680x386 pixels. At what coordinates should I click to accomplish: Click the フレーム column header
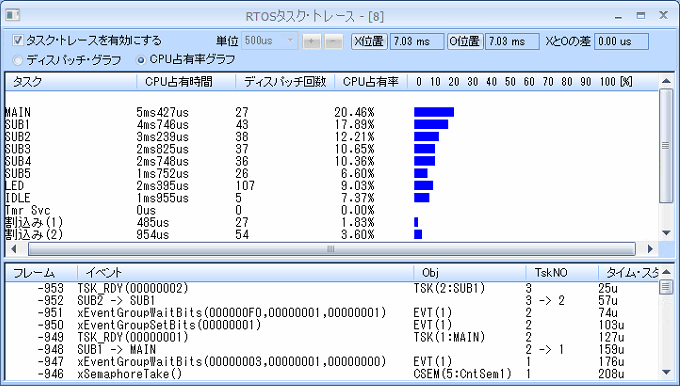pos(41,273)
